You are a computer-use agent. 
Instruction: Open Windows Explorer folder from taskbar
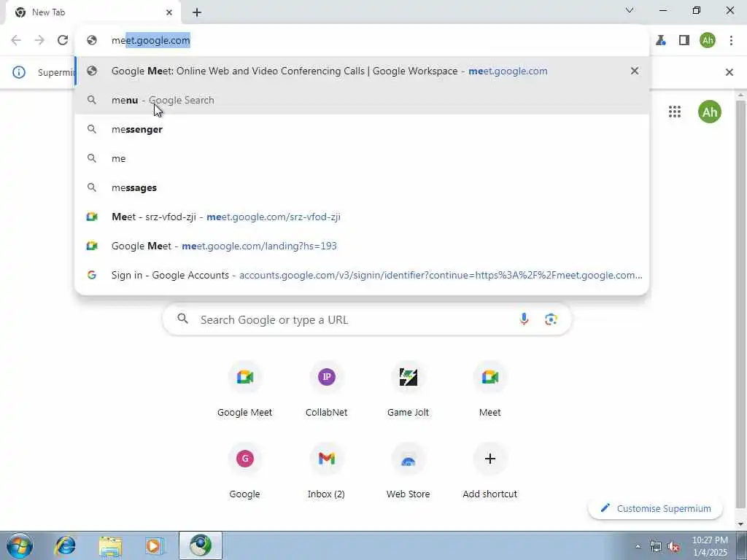click(x=111, y=545)
